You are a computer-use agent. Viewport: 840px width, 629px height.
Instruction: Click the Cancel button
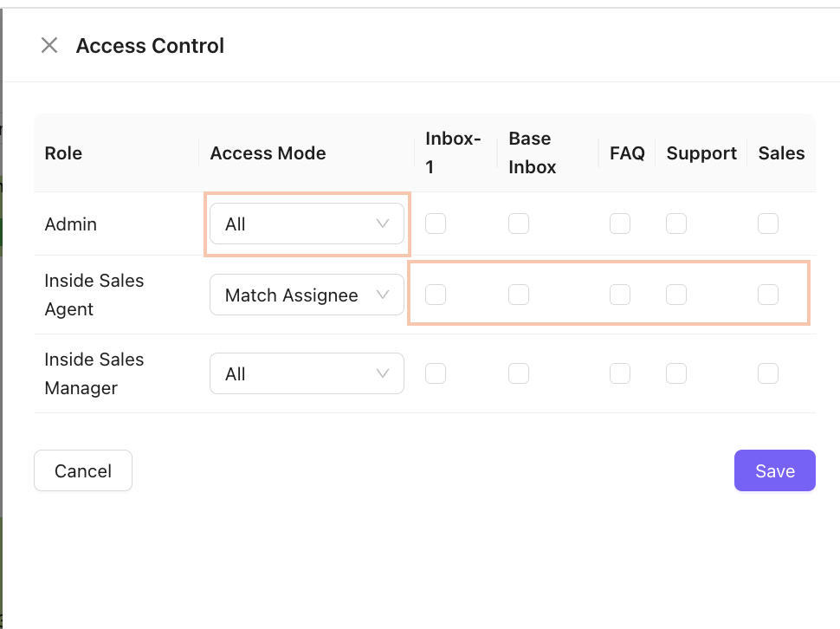[83, 470]
